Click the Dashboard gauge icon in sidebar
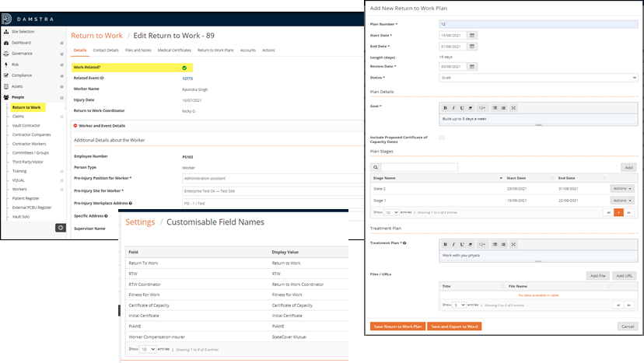644x363 pixels. [6, 43]
